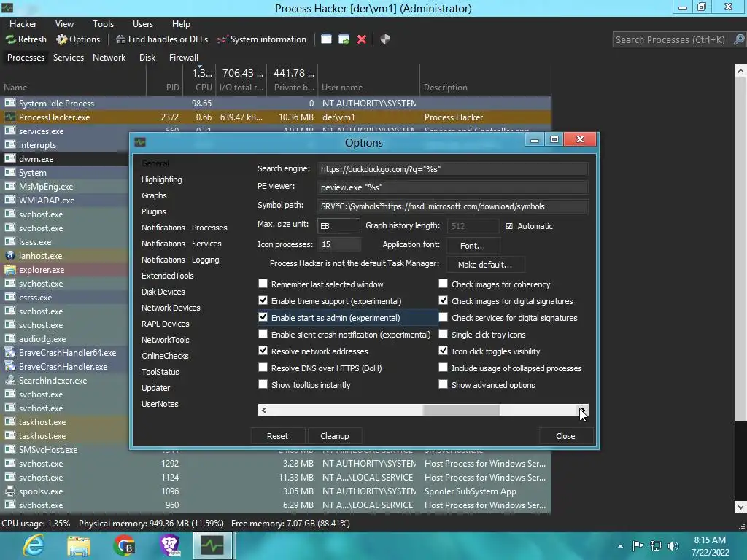Switch to the Network tab
Image resolution: width=747 pixels, height=560 pixels.
click(x=109, y=57)
